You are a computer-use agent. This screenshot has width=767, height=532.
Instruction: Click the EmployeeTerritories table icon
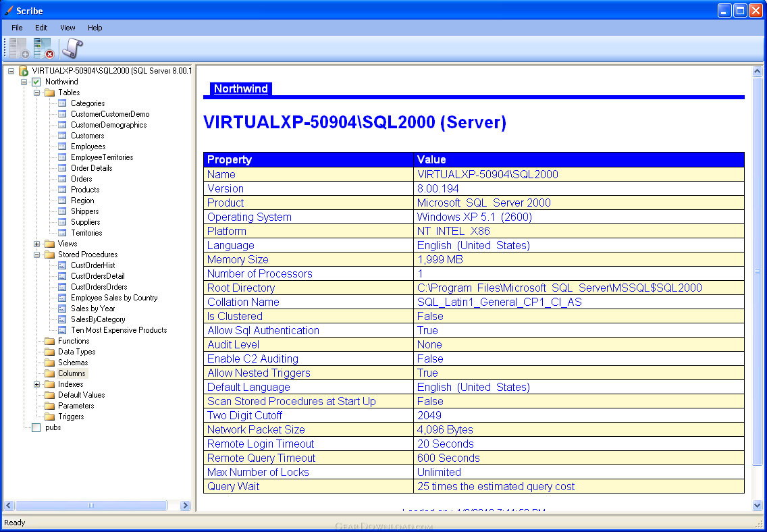(x=62, y=157)
